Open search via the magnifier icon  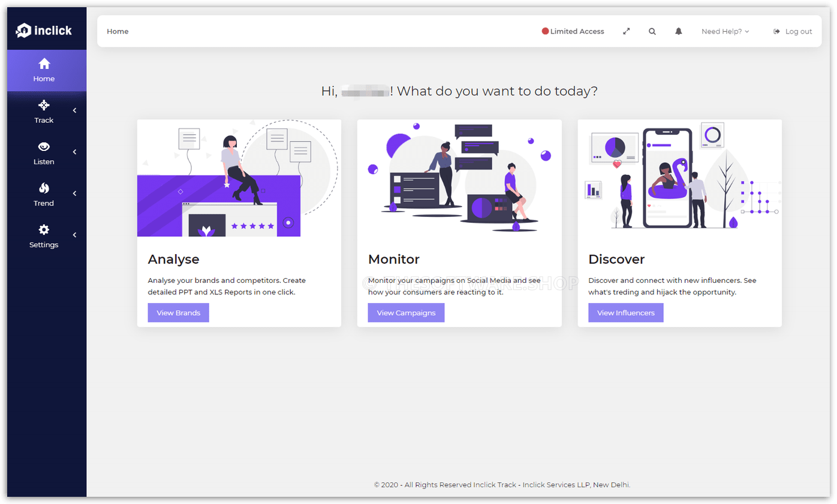tap(652, 31)
